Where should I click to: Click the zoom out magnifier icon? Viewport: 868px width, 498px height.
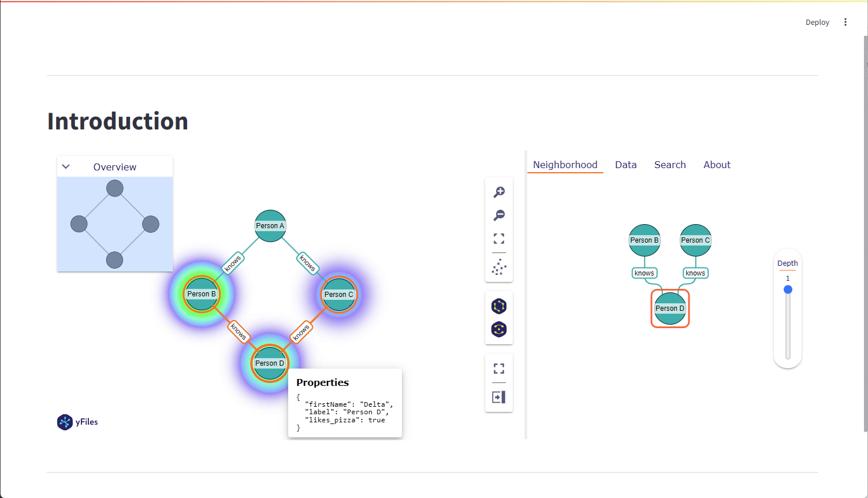pyautogui.click(x=499, y=215)
